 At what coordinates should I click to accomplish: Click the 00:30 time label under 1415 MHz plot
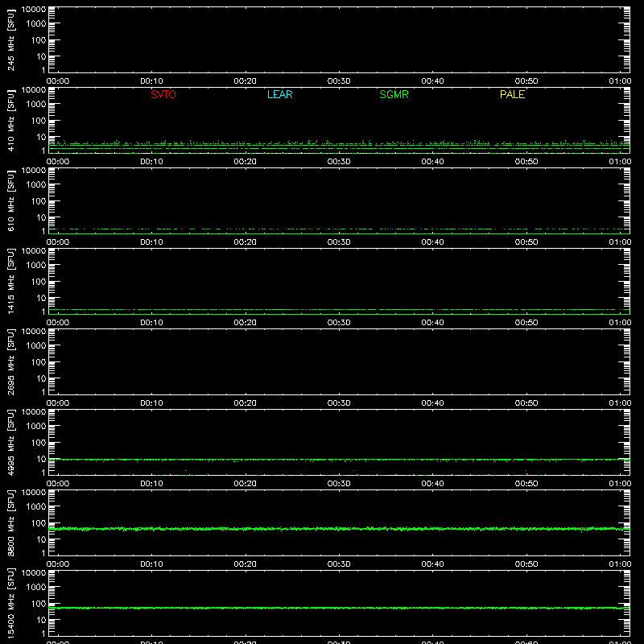(x=339, y=323)
